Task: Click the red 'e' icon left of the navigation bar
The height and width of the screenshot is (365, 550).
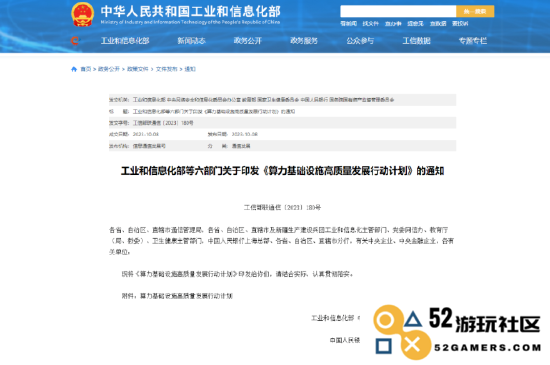Action: click(x=75, y=41)
